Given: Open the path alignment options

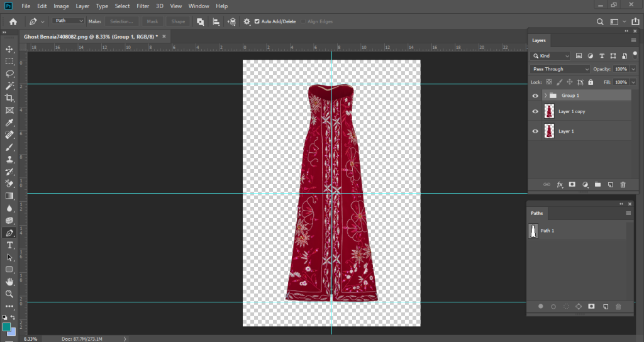Looking at the screenshot, I should coord(216,22).
